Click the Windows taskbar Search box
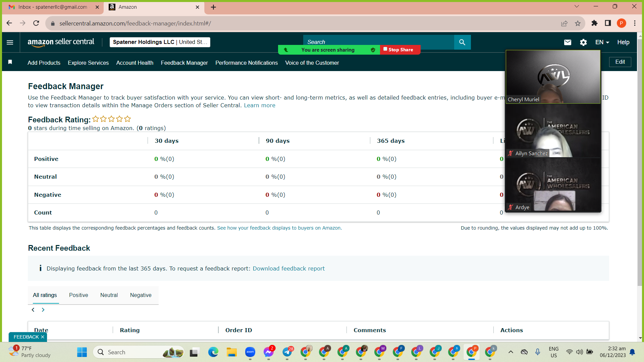The image size is (644, 362). click(x=138, y=352)
